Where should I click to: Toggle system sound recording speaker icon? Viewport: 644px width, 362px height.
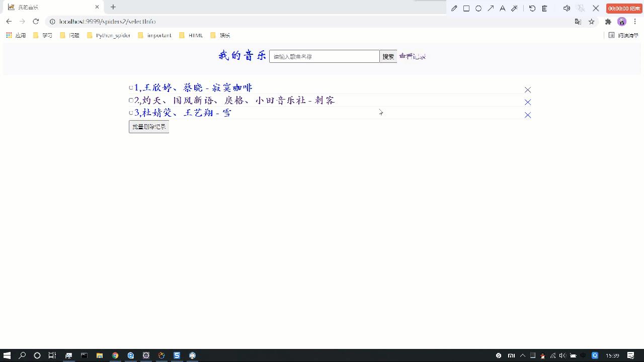coord(567,8)
